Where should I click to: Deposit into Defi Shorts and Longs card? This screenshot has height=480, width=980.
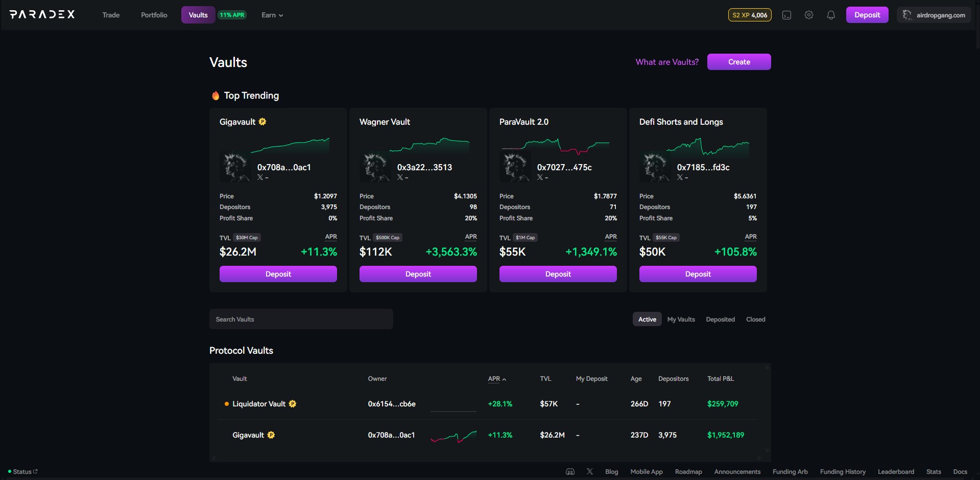click(x=698, y=274)
